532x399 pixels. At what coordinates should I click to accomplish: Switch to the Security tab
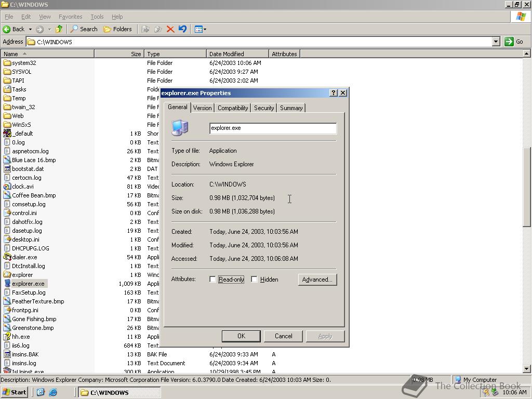coord(264,108)
